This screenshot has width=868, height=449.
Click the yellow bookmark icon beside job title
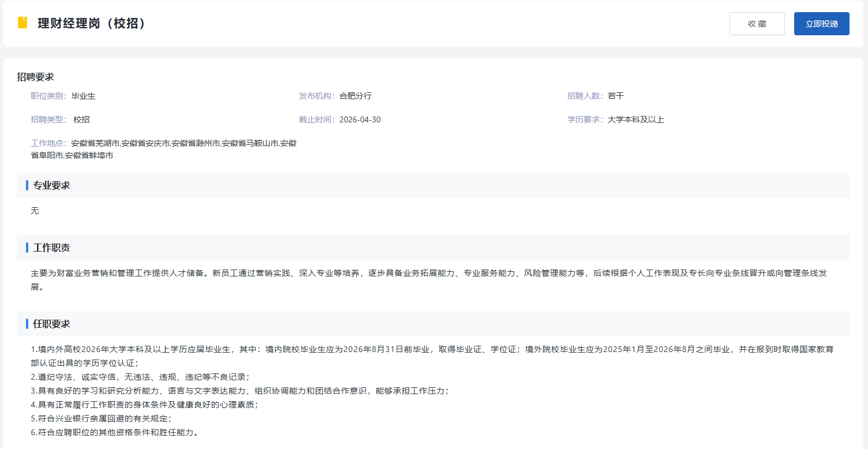pos(23,23)
